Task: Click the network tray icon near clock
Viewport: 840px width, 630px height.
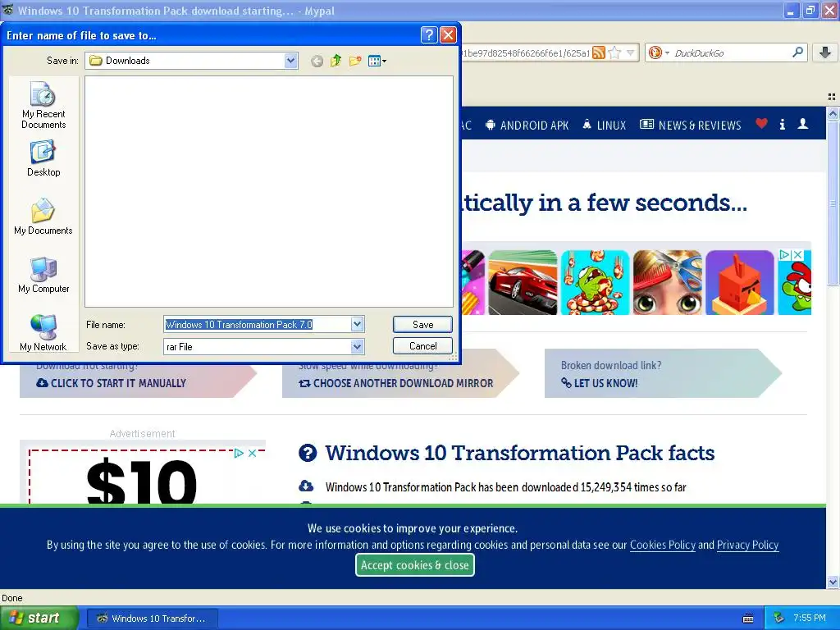Action: pos(779,618)
